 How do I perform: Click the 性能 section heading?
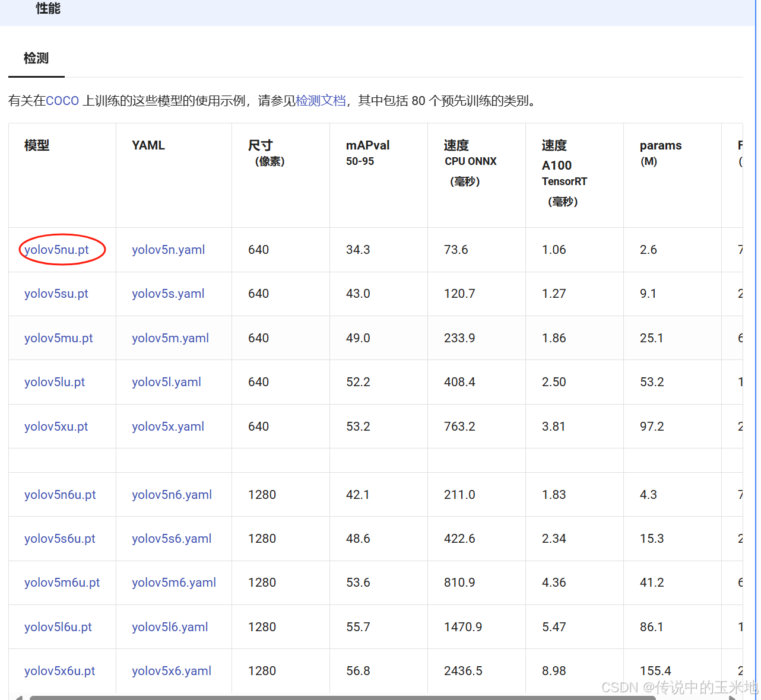pos(48,8)
